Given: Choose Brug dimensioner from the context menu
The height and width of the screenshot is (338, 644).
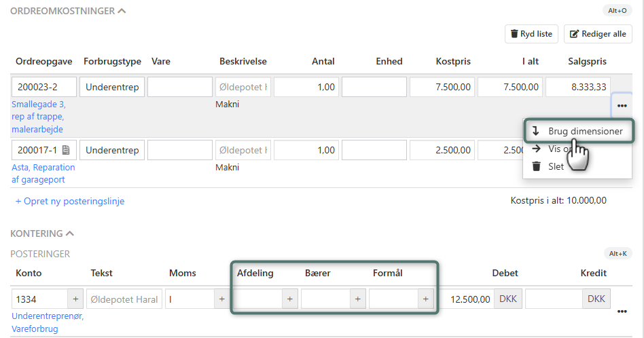Looking at the screenshot, I should point(585,131).
